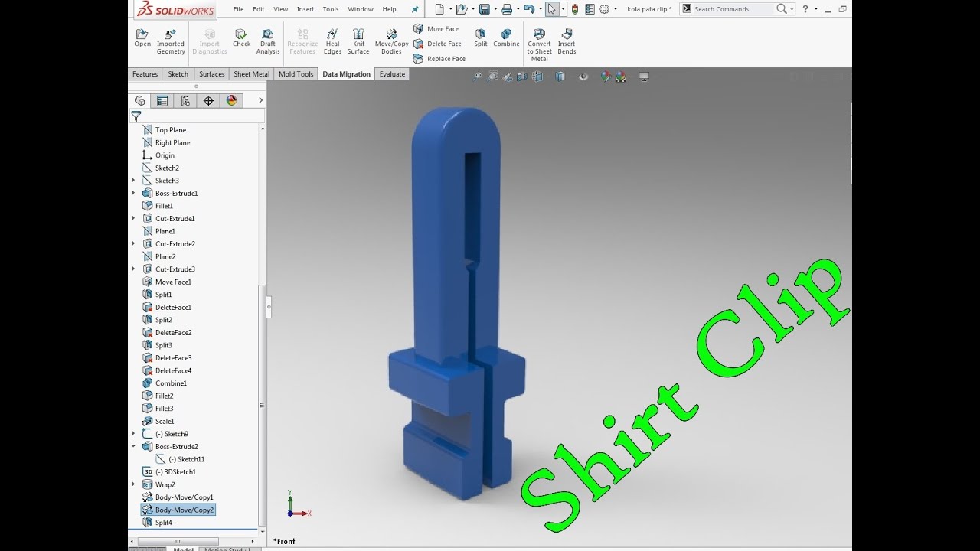This screenshot has width=980, height=551.
Task: Open the File menu
Action: pos(238,9)
